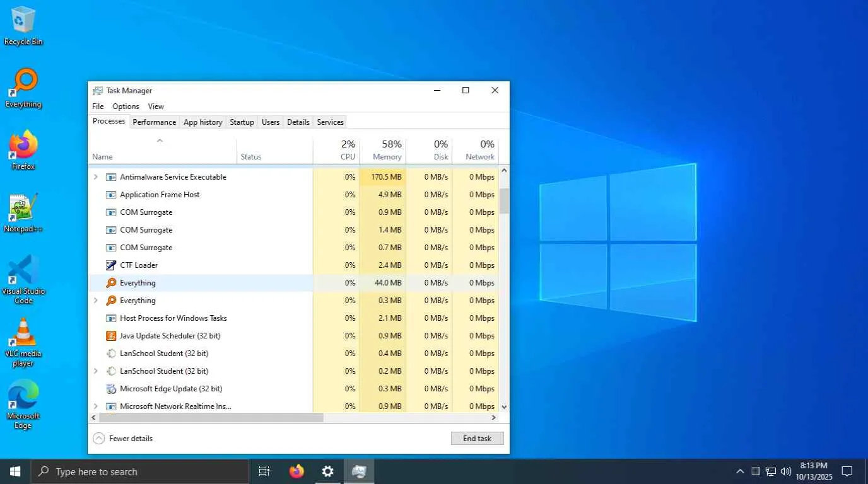The width and height of the screenshot is (868, 484).
Task: Select LanSchool Student icon in 0.4 MB row
Action: [111, 354]
